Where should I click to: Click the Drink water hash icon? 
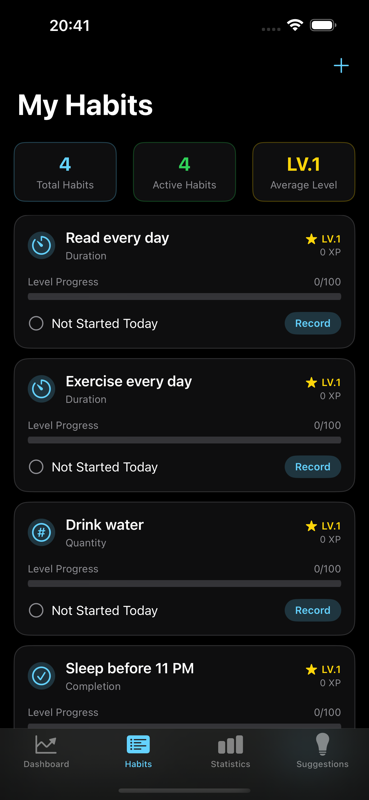[41, 532]
